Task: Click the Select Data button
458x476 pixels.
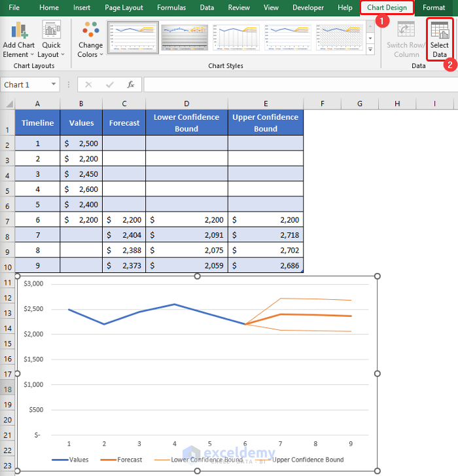Action: [x=440, y=39]
